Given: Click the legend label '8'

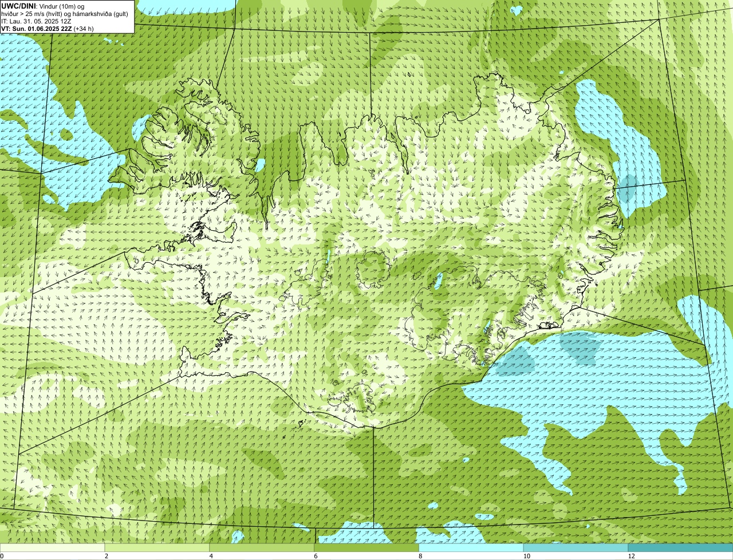Looking at the screenshot, I should coord(420,556).
